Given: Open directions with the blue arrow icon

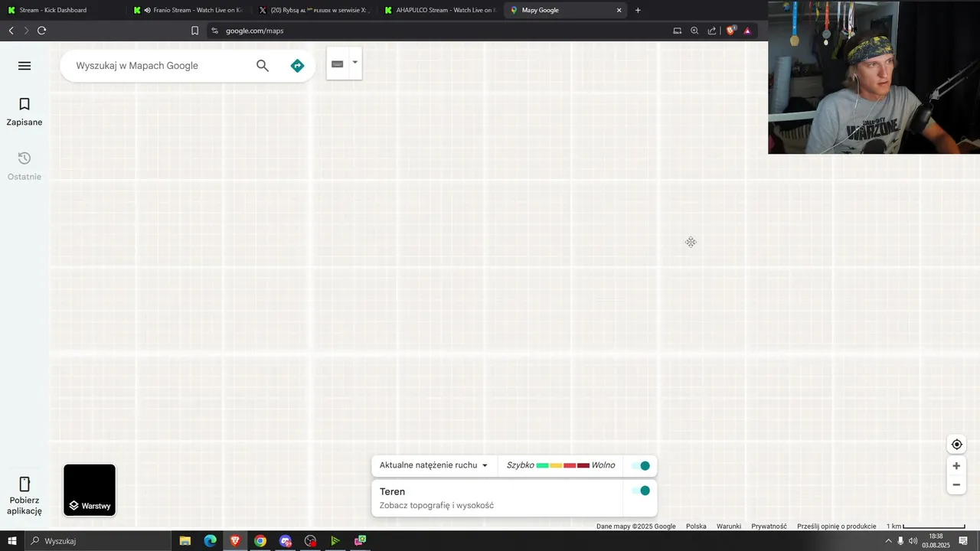Looking at the screenshot, I should pos(298,66).
